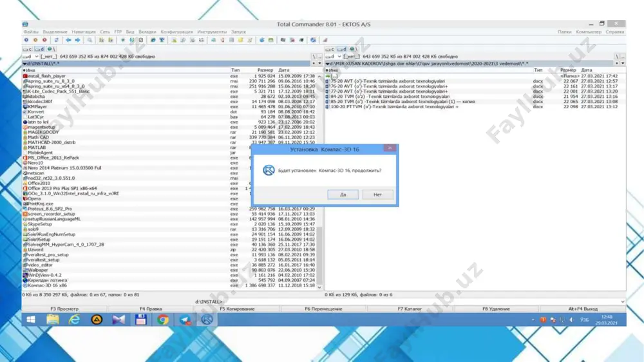
Task: Show hidden system tray icons arrow
Action: click(533, 319)
